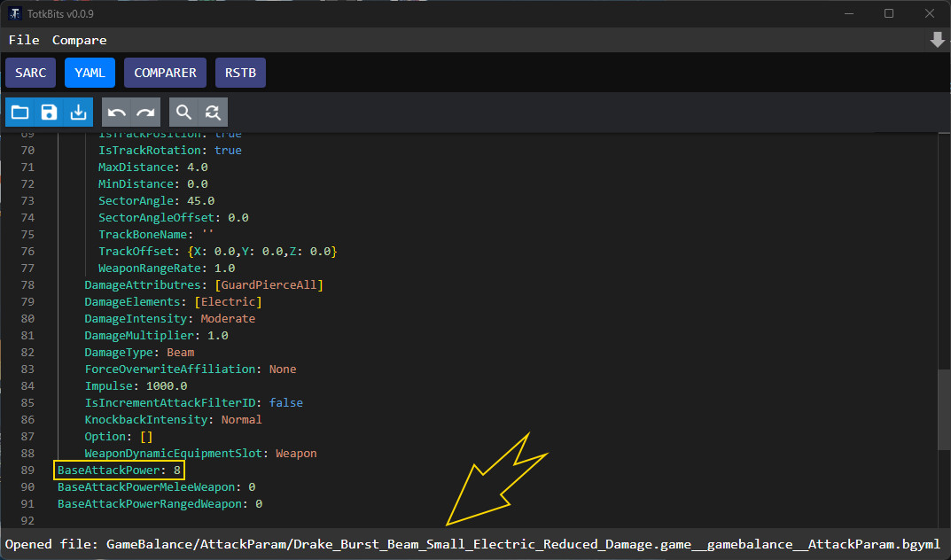
Task: Open the RSTB tab
Action: coord(240,73)
